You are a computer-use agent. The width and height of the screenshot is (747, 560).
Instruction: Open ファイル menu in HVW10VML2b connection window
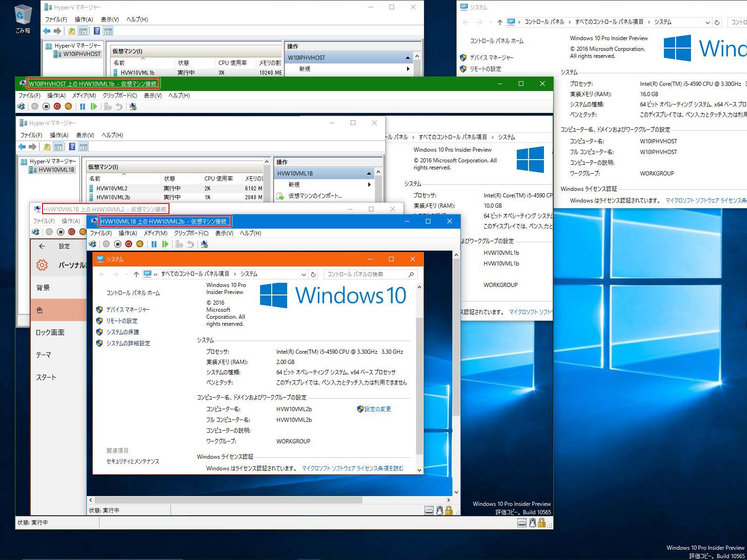101,233
